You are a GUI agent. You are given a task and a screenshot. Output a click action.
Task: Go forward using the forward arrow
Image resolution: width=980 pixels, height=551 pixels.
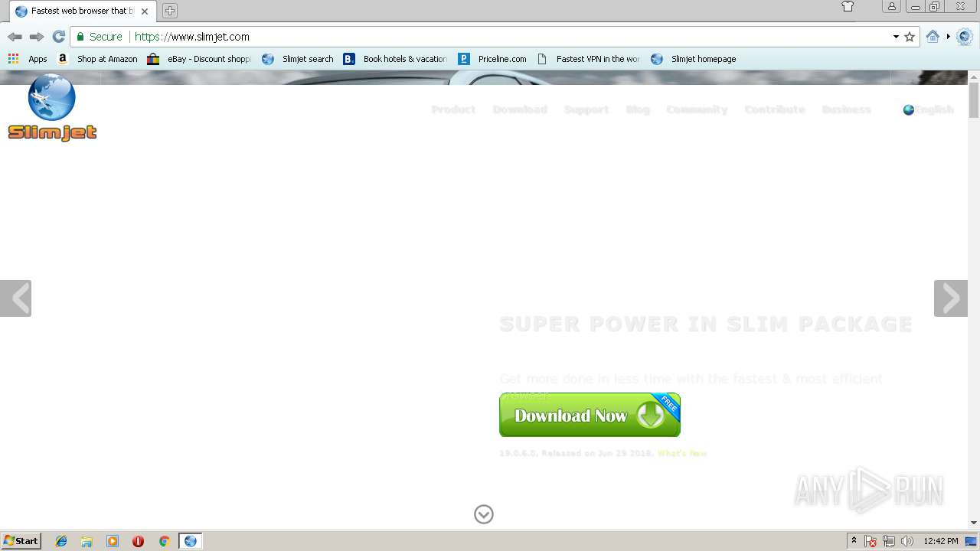click(36, 37)
